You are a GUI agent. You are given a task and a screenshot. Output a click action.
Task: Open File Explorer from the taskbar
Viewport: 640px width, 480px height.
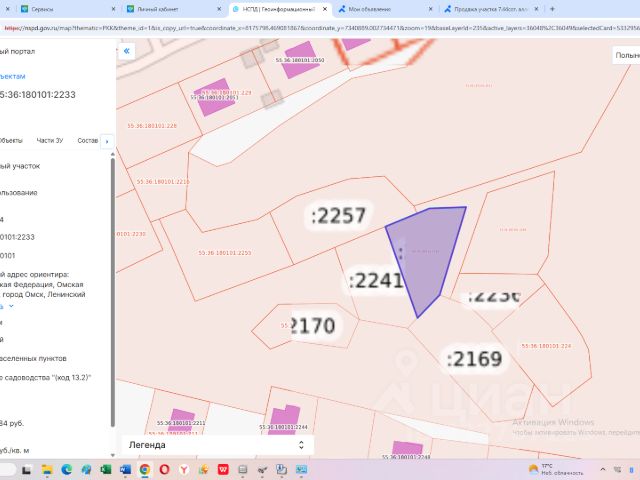[x=47, y=469]
